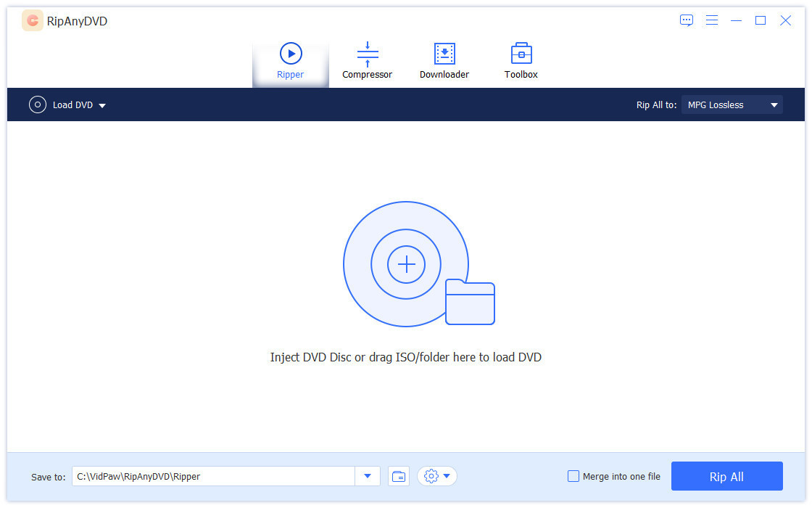Screen dimensions: 812x508
Task: Close the RipAnyDVD window
Action: 786,20
